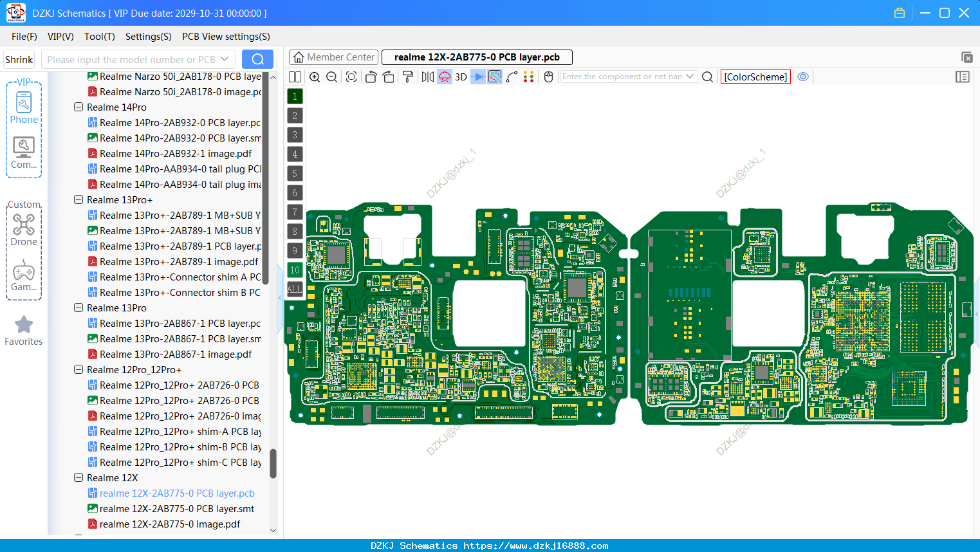Open Realme 13Pro-2AB867-1 PCB layer.pcb
980x552 pixels.
pyautogui.click(x=174, y=324)
